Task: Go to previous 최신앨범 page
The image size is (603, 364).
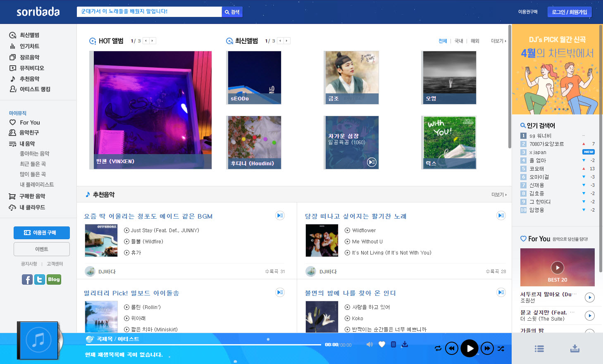Action: (x=280, y=41)
